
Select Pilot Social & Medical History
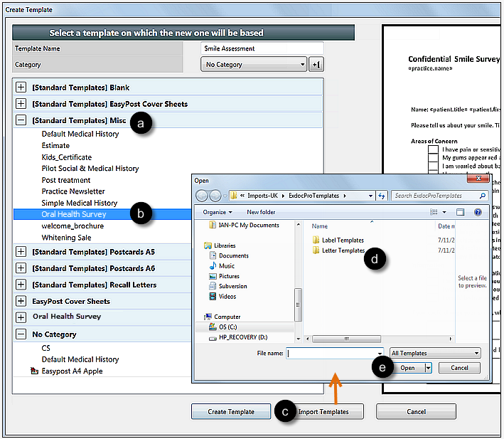[x=90, y=169]
